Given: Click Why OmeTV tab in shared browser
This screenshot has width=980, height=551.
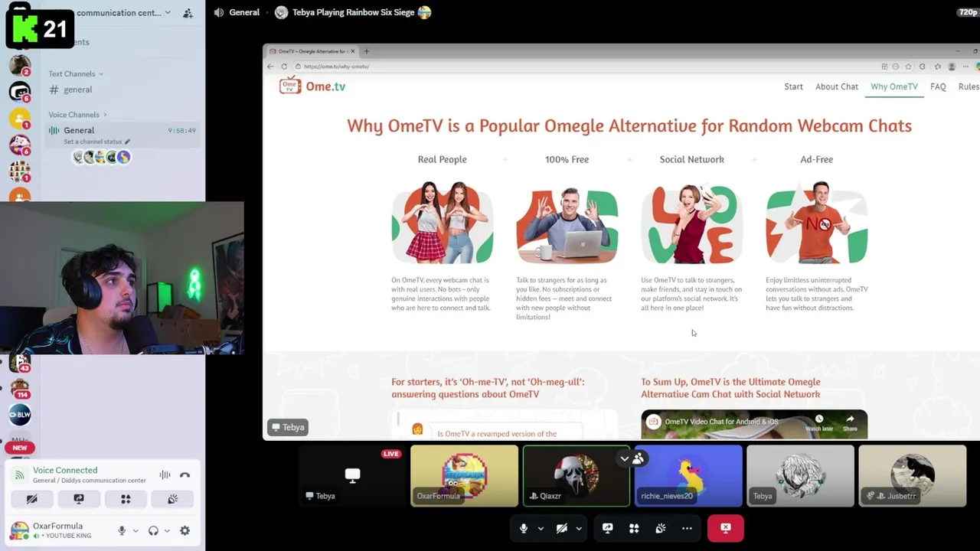Looking at the screenshot, I should (894, 86).
